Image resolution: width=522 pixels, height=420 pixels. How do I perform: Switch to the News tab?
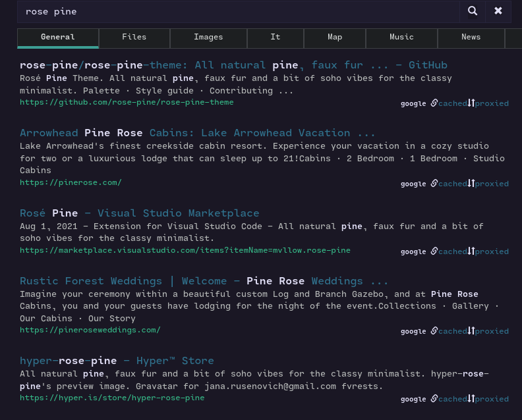point(471,38)
